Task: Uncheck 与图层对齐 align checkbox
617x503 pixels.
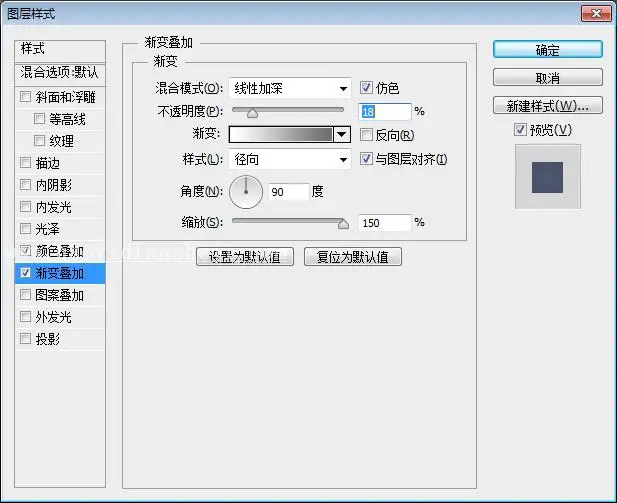Action: 366,159
